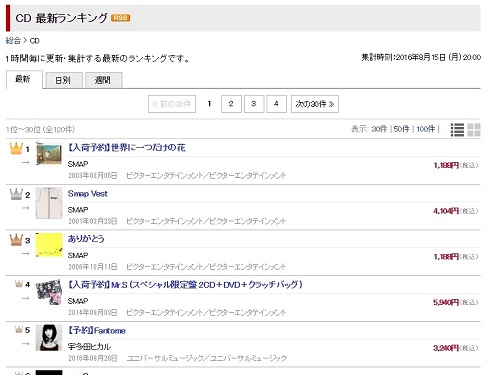Click the small crown for rank 4

coord(19,284)
